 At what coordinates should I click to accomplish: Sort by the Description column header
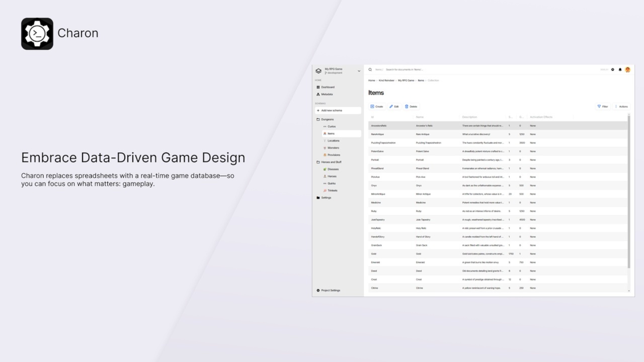point(469,117)
